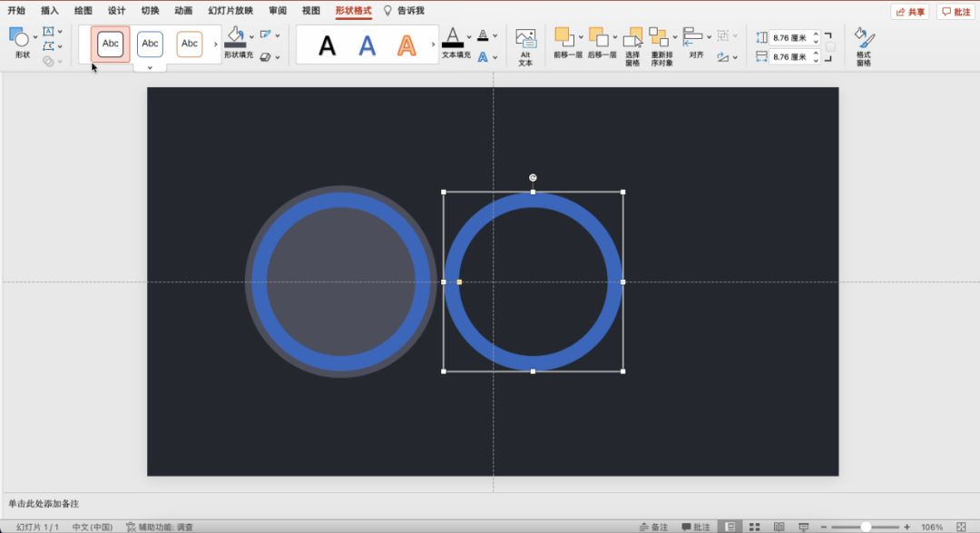Viewport: 980px width, 533px height.
Task: Open the Align (对齐) dropdown arrow
Action: 711,37
